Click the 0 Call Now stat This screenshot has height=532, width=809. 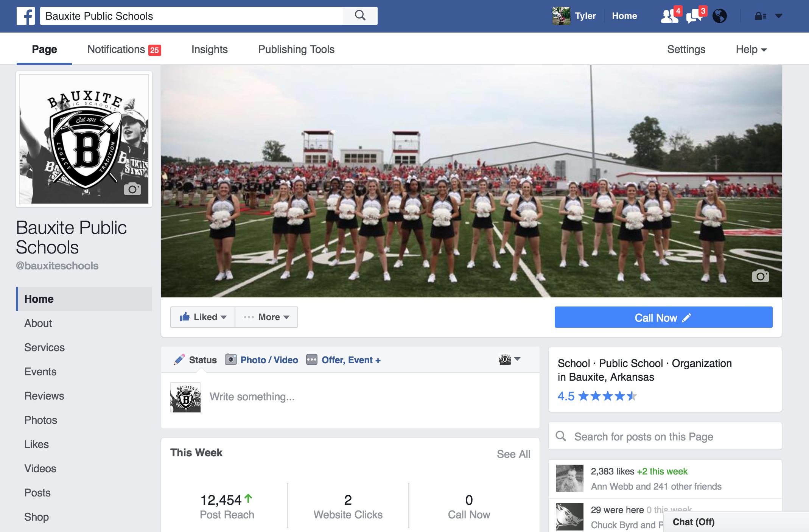[469, 506]
